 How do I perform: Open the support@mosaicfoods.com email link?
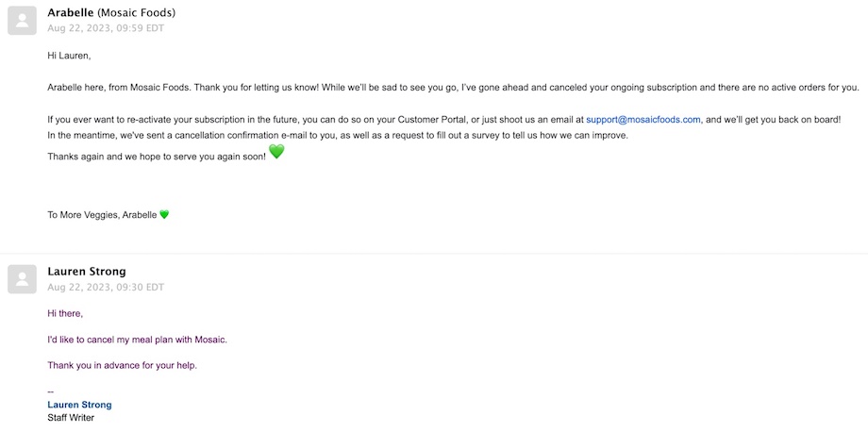[643, 120]
